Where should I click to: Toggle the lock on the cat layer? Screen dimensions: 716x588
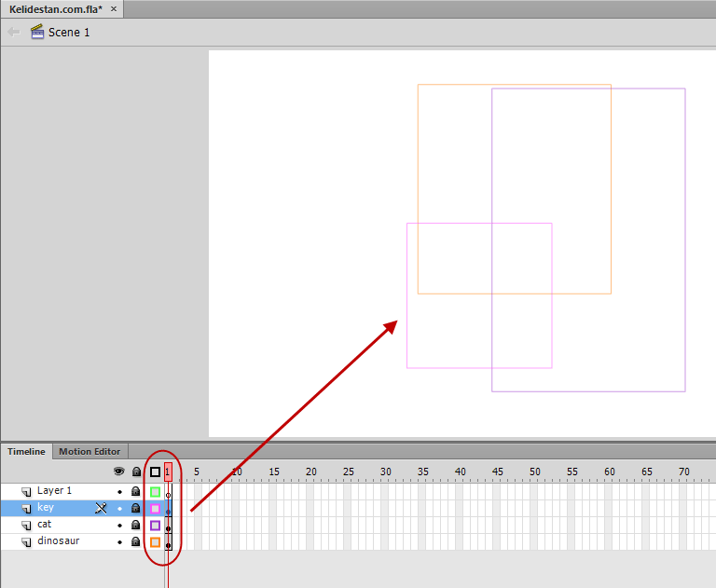point(135,525)
